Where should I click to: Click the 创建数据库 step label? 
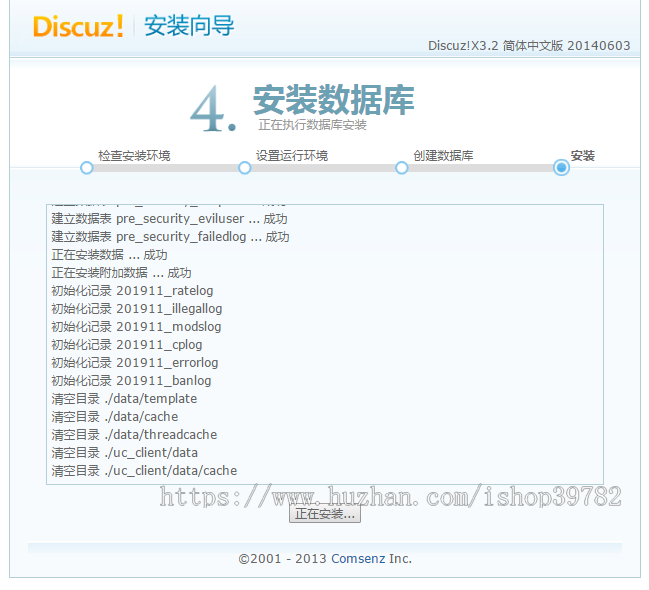(443, 156)
